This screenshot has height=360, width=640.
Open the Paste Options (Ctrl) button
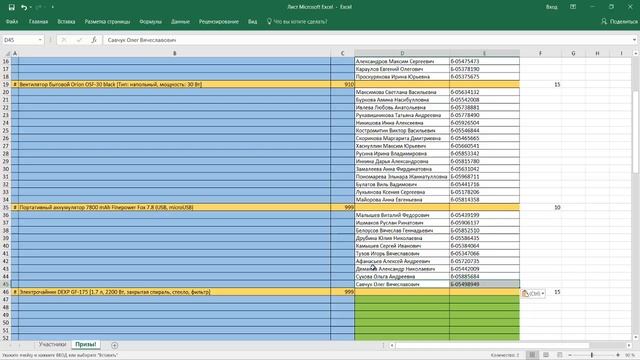(533, 293)
